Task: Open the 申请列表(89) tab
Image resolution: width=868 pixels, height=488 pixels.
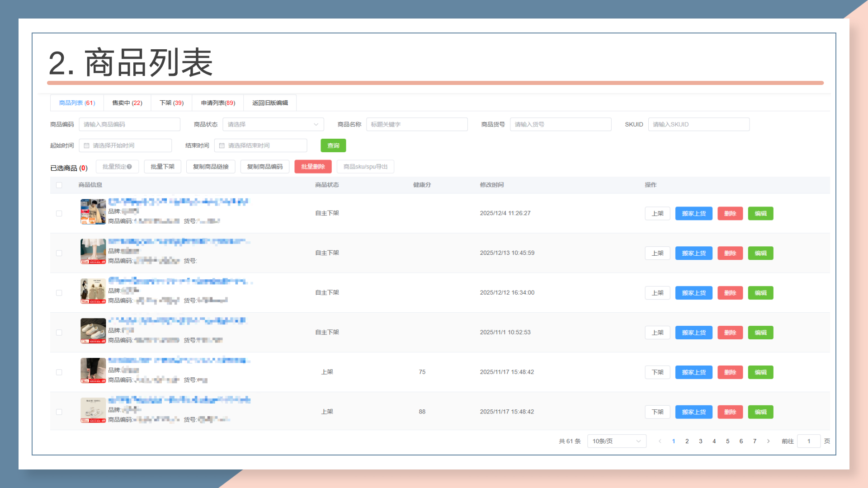Action: (218, 103)
